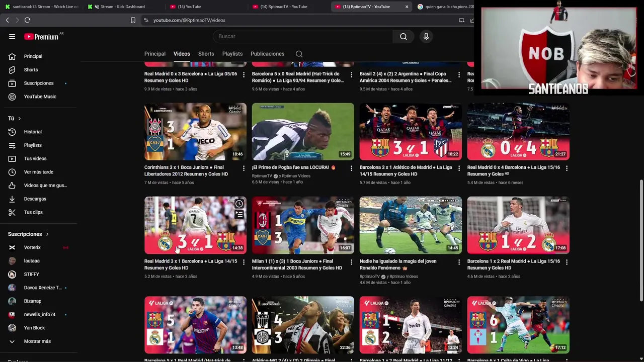The height and width of the screenshot is (362, 644).
Task: Open newells_info74 subscription channel
Action: [x=40, y=314]
